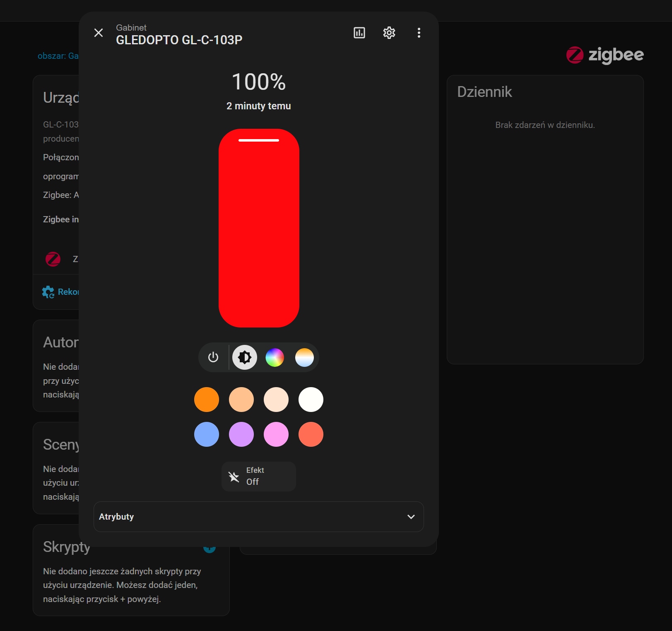Click the chevron arrow on Atrybuty
This screenshot has height=631, width=672.
411,517
